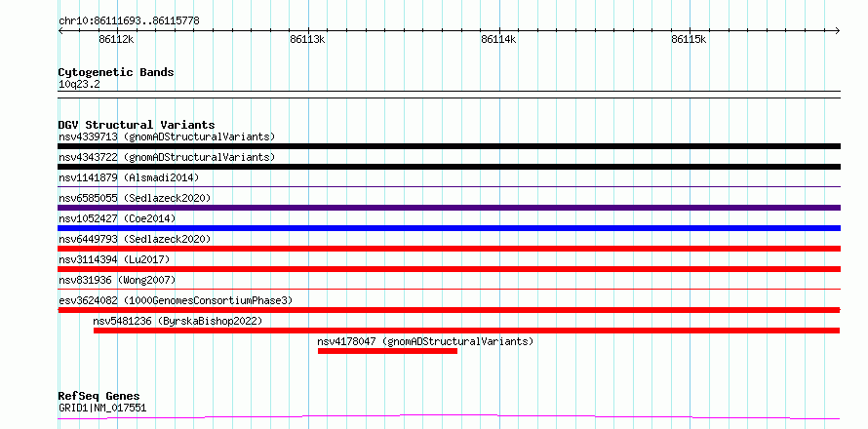Click the thin red line for nsv831936

click(449, 289)
